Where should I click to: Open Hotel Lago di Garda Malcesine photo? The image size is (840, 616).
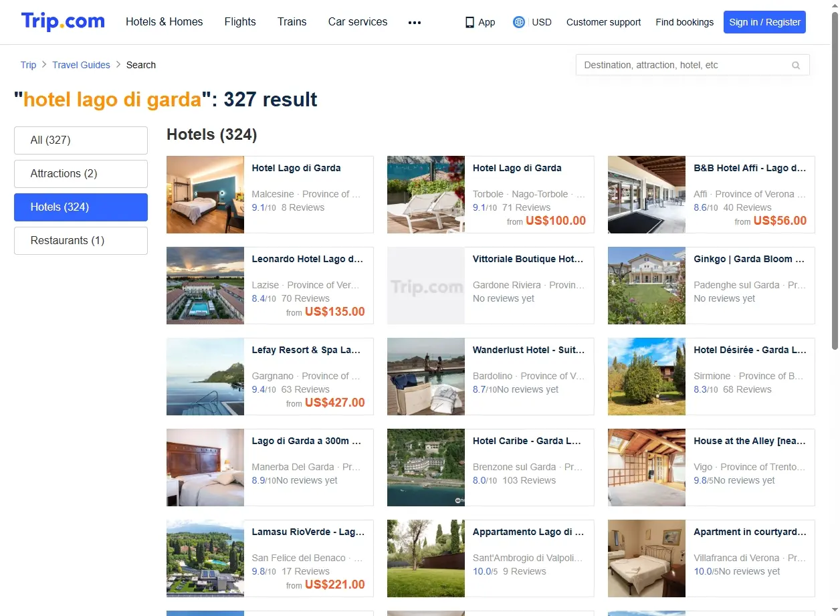click(x=205, y=195)
